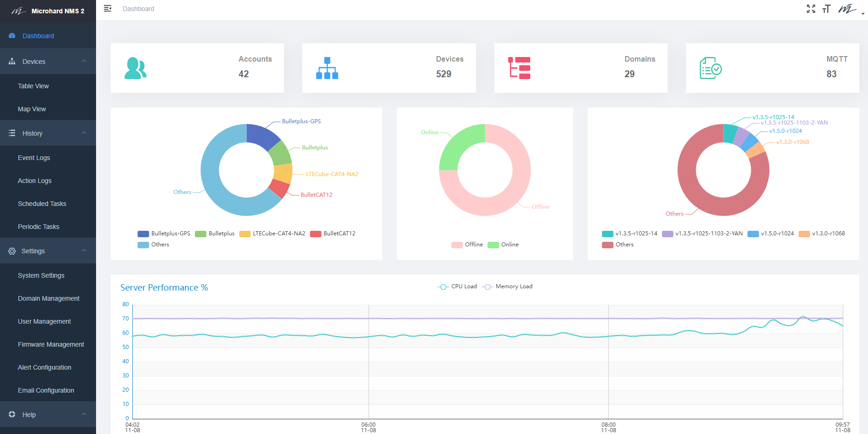
Task: Toggle v1.3.5-r1025-1103-2-YAN legend entry
Action: pos(703,234)
